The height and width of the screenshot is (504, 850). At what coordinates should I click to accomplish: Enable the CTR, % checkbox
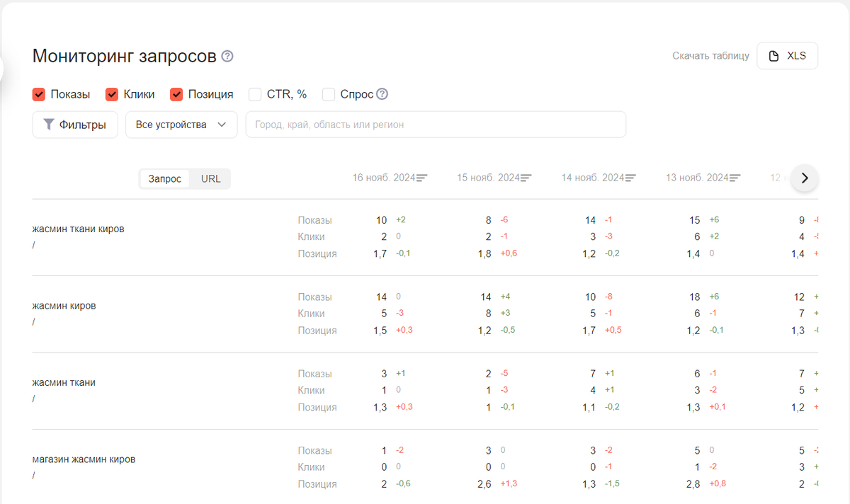coord(255,94)
